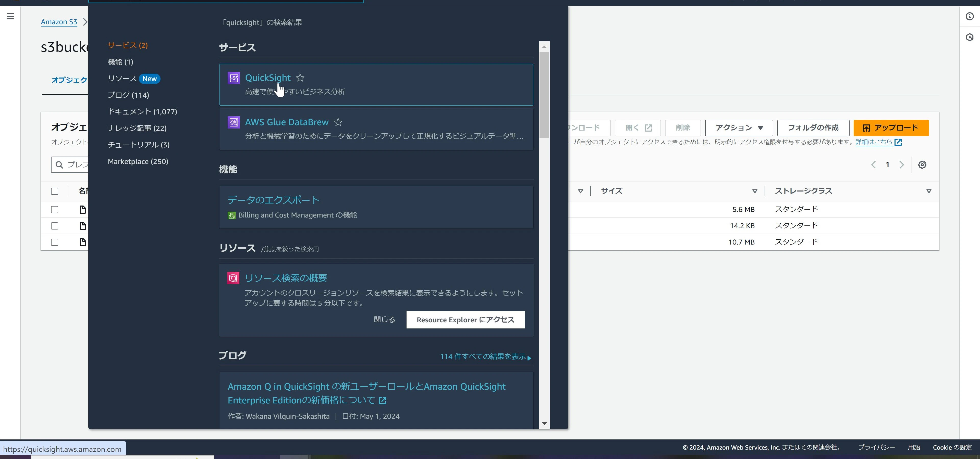Open the QuickSight service link
The image size is (980, 459).
click(268, 78)
